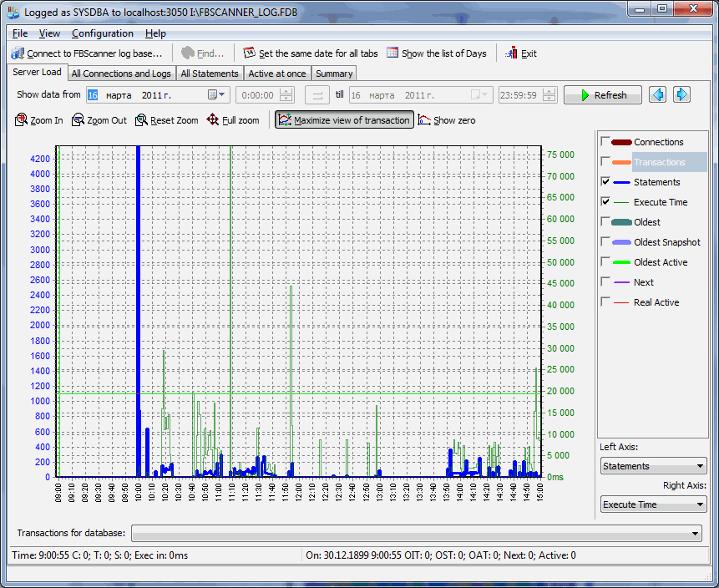Enable the Oldest Snapshot checkbox
This screenshot has height=588, width=719.
(605, 242)
